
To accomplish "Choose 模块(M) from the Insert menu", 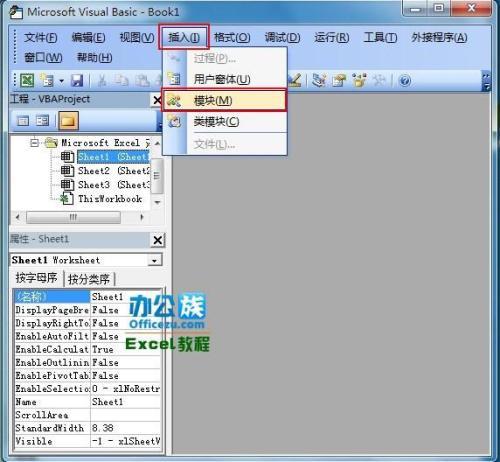I will coord(224,100).
